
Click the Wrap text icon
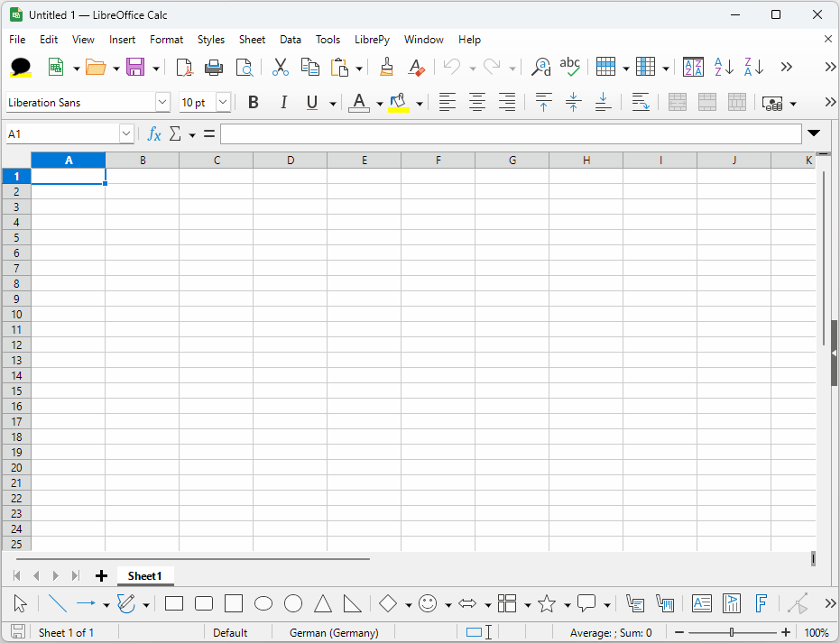(641, 102)
